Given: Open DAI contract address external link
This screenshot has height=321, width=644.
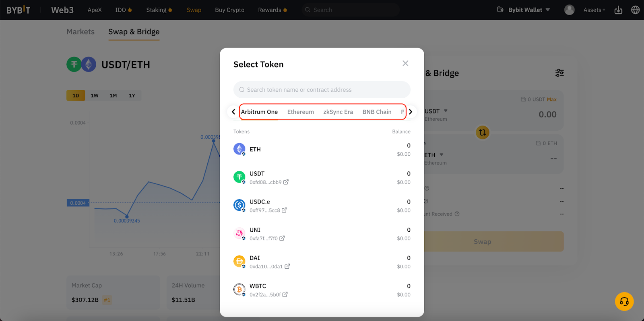Looking at the screenshot, I should click(x=287, y=267).
